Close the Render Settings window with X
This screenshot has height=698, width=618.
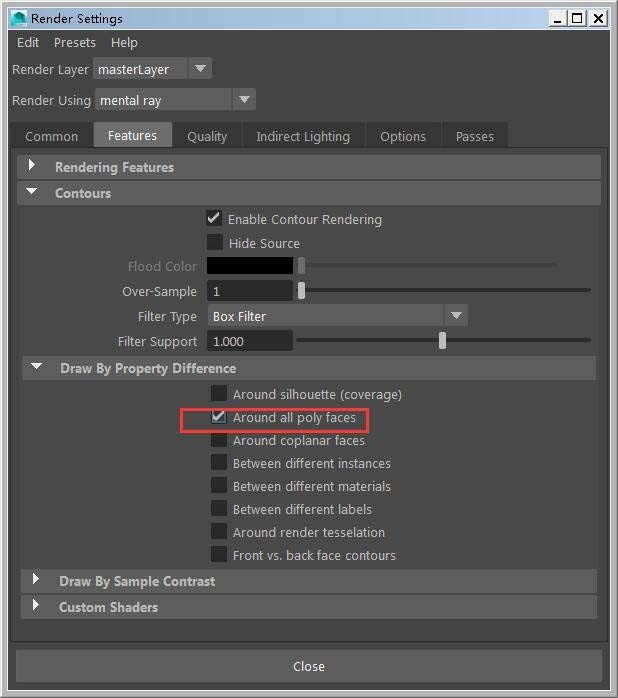click(x=598, y=19)
